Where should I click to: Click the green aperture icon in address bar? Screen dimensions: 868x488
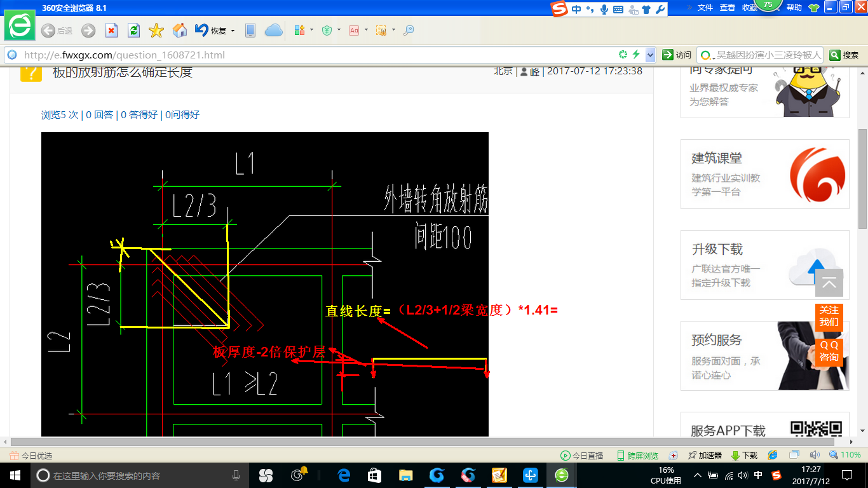point(623,55)
